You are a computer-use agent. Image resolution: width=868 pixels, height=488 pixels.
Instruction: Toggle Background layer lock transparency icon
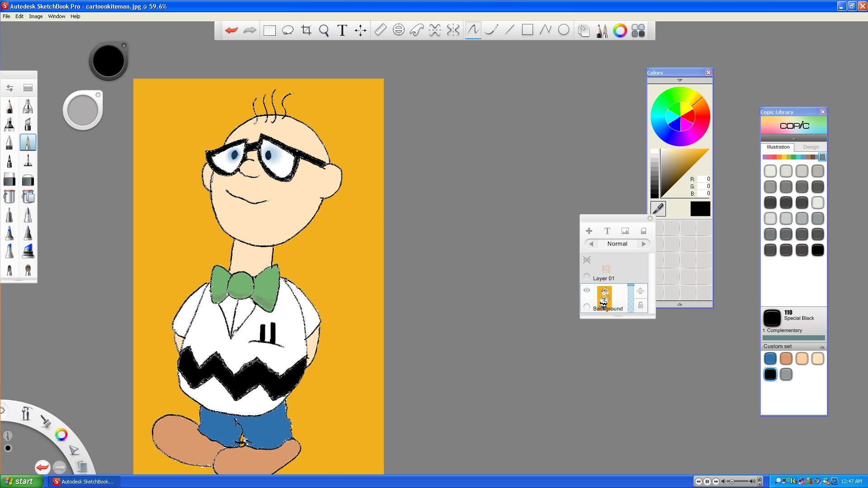click(x=641, y=305)
